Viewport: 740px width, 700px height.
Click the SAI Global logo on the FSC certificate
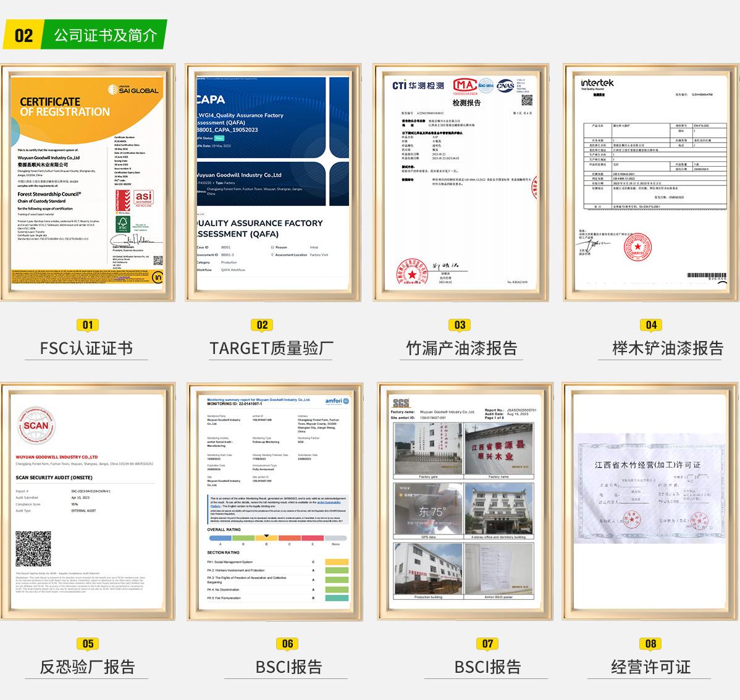(133, 90)
